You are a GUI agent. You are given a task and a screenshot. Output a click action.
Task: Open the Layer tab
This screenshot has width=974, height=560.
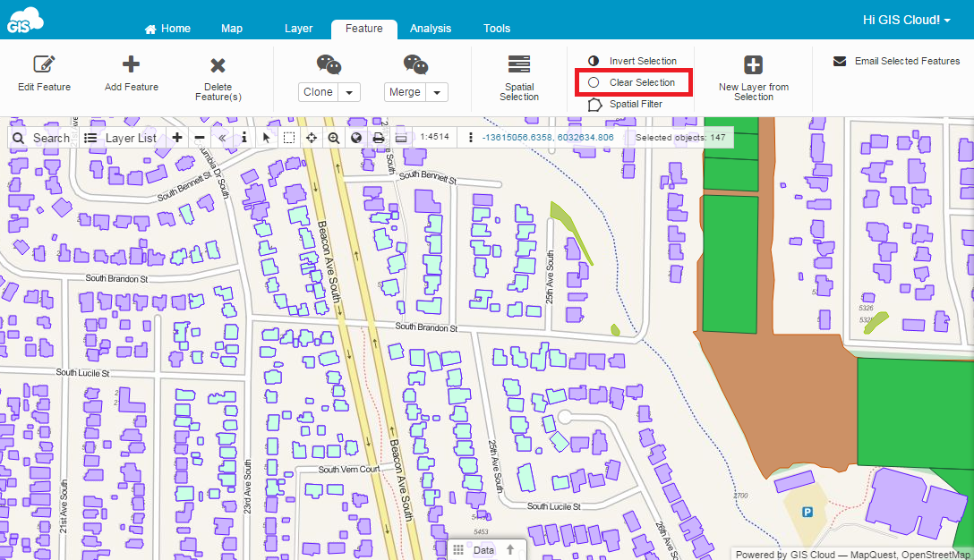pos(298,29)
